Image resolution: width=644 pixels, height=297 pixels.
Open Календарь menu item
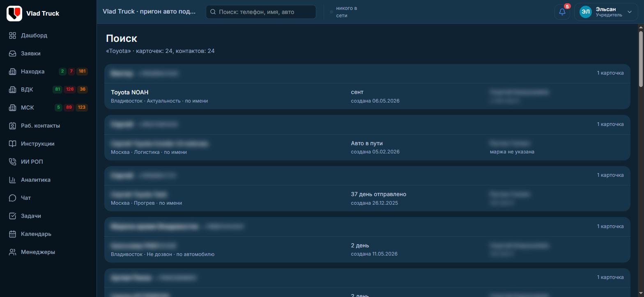coord(48,234)
